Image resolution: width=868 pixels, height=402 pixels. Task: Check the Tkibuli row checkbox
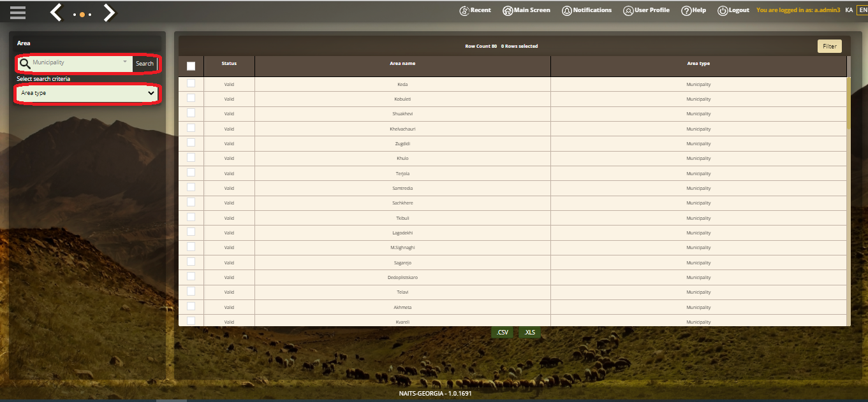click(191, 217)
